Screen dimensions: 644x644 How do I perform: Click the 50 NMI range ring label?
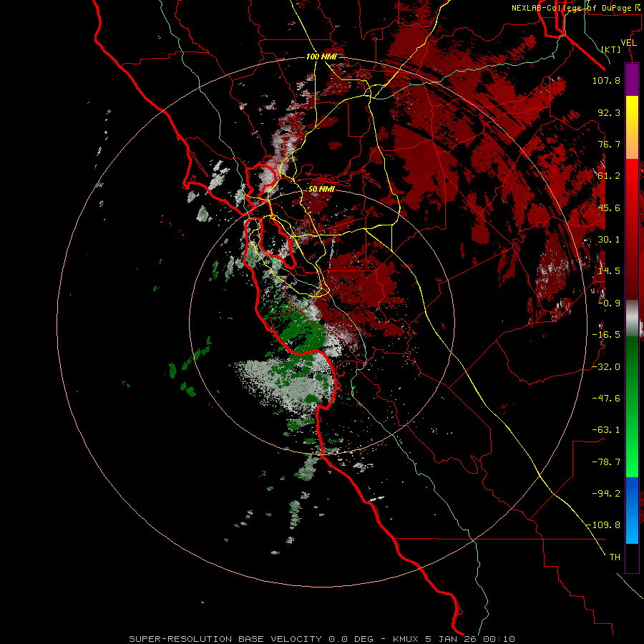coord(321,189)
